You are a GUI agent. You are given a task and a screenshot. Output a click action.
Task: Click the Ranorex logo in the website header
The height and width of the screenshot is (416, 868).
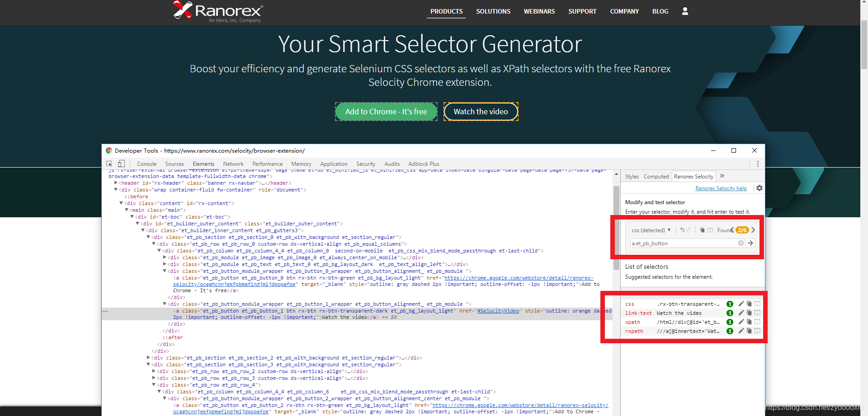pyautogui.click(x=217, y=11)
